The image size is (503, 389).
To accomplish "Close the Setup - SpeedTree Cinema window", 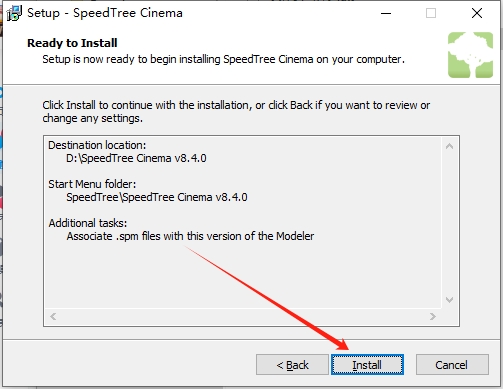I will click(477, 13).
